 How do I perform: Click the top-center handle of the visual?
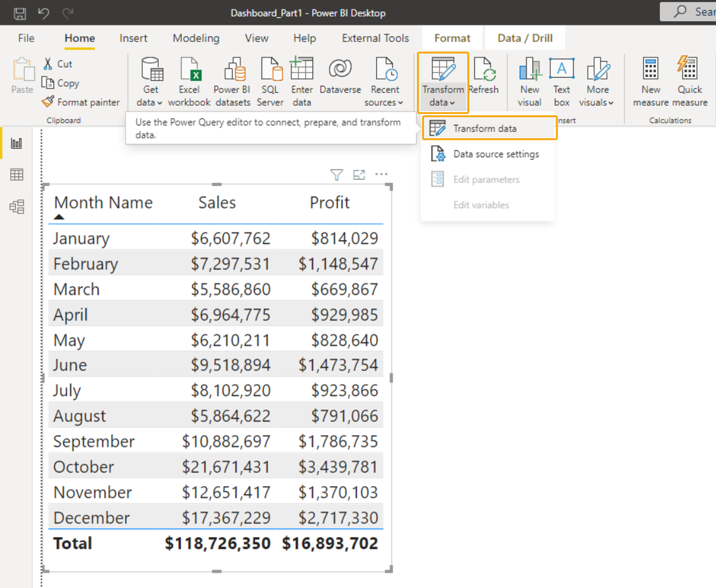tap(217, 185)
